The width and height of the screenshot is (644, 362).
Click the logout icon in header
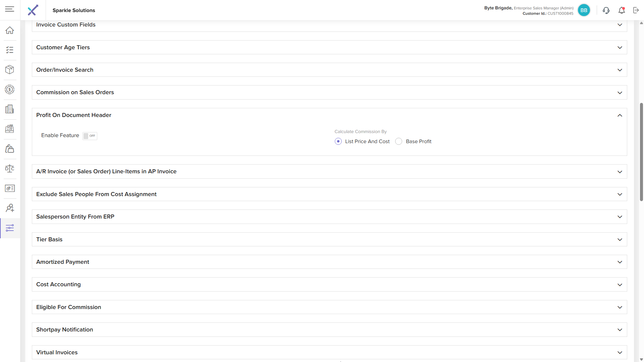click(x=636, y=10)
